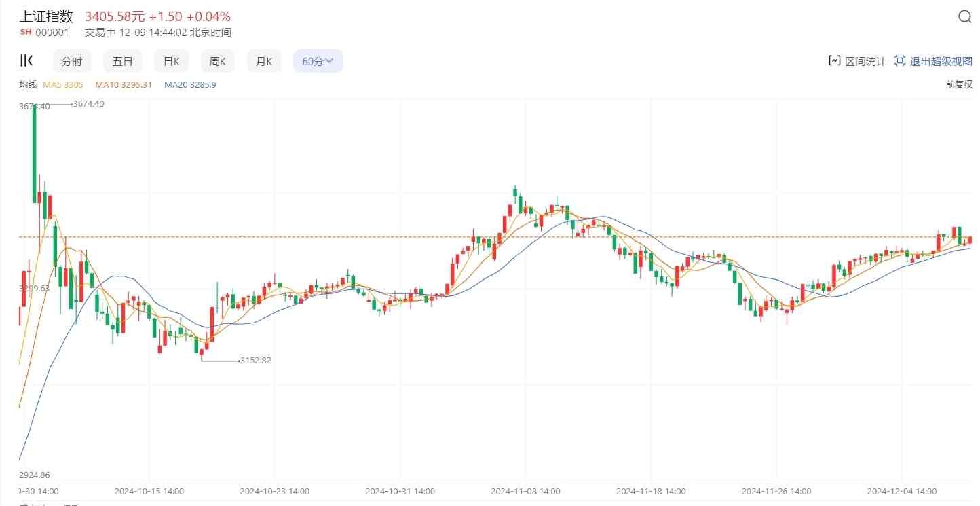Click the 上证指数 index title
The width and height of the screenshot is (980, 506).
point(46,17)
